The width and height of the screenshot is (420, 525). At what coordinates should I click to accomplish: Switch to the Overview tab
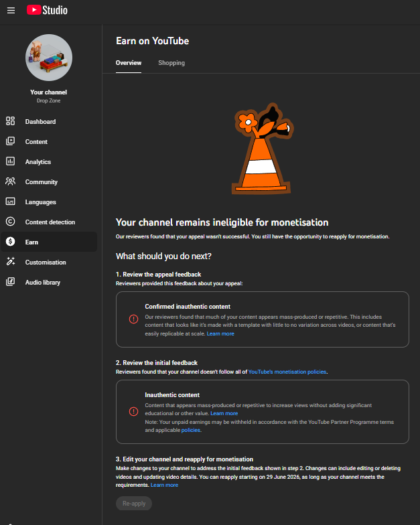(129, 63)
